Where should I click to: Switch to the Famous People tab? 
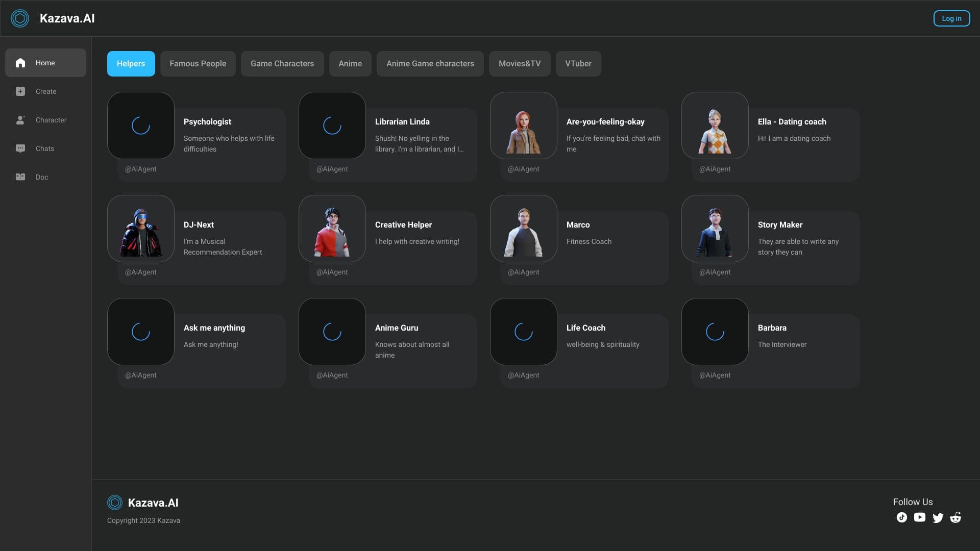pos(198,64)
